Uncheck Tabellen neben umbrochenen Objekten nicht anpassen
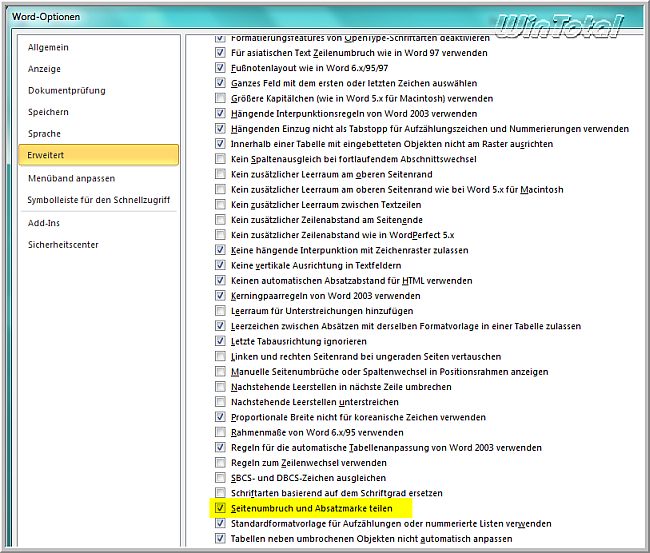This screenshot has height=553, width=650. pos(220,539)
